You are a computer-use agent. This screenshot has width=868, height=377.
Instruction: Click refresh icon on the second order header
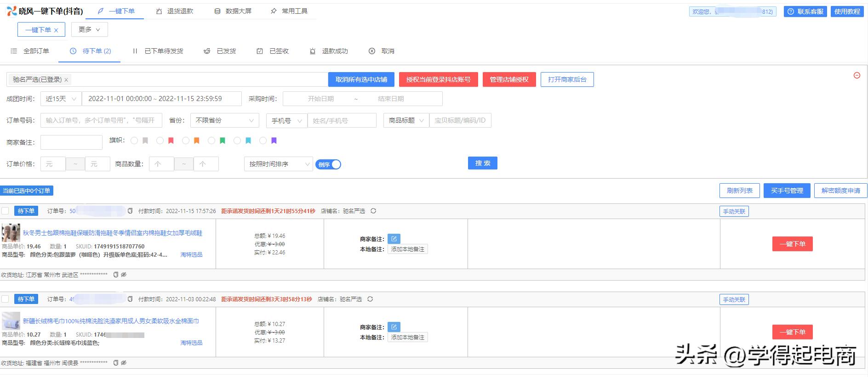coord(370,299)
